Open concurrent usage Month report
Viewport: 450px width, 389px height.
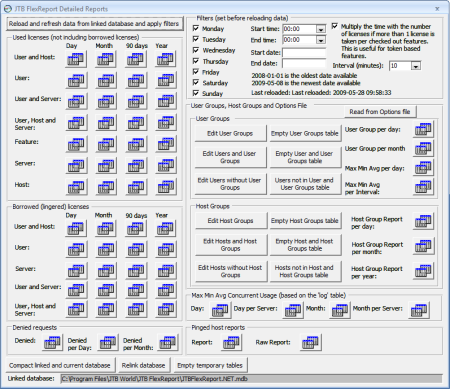point(340,310)
